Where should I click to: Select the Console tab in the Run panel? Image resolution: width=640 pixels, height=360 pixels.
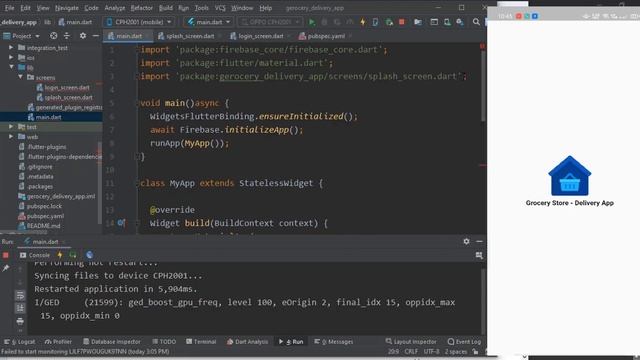point(35,255)
